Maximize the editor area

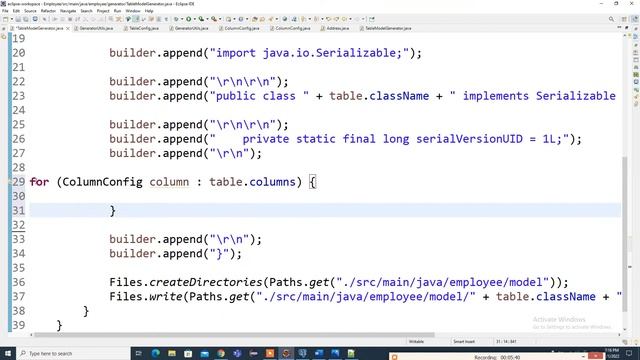pyautogui.click(x=627, y=28)
